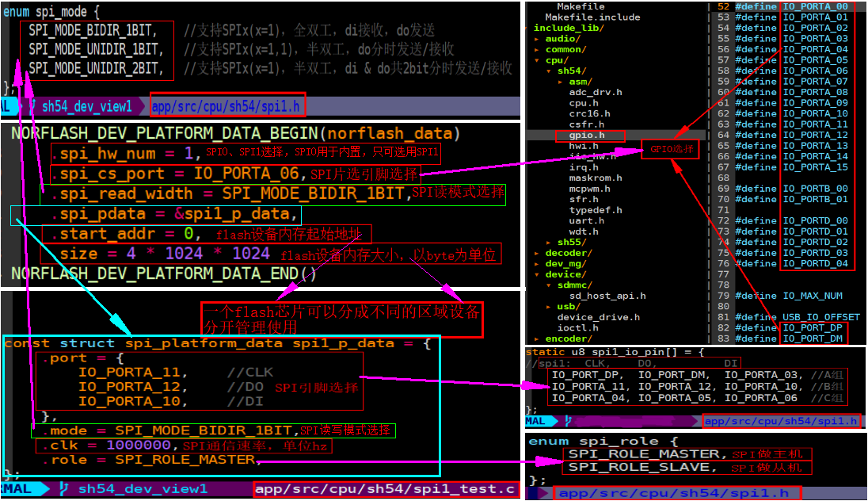868x501 pixels.
Task: Click IO_PORTA_11 //CLK line in the .port block
Action: point(176,372)
